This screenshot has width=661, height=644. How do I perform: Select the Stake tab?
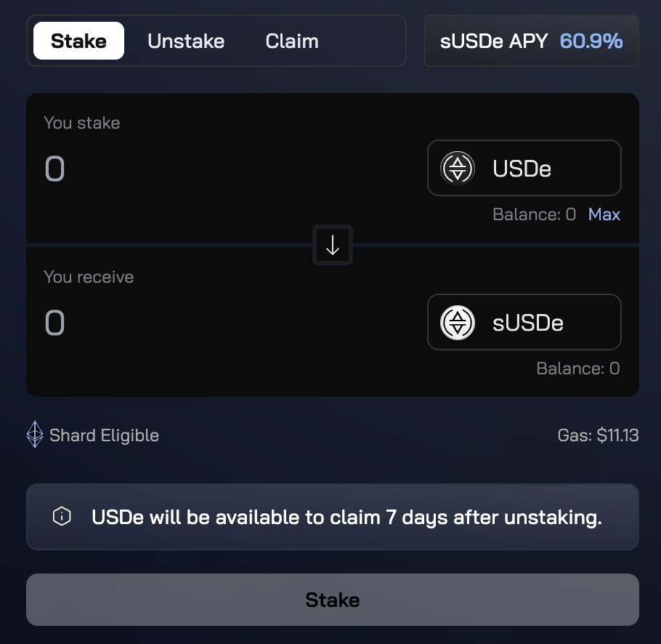(x=78, y=41)
